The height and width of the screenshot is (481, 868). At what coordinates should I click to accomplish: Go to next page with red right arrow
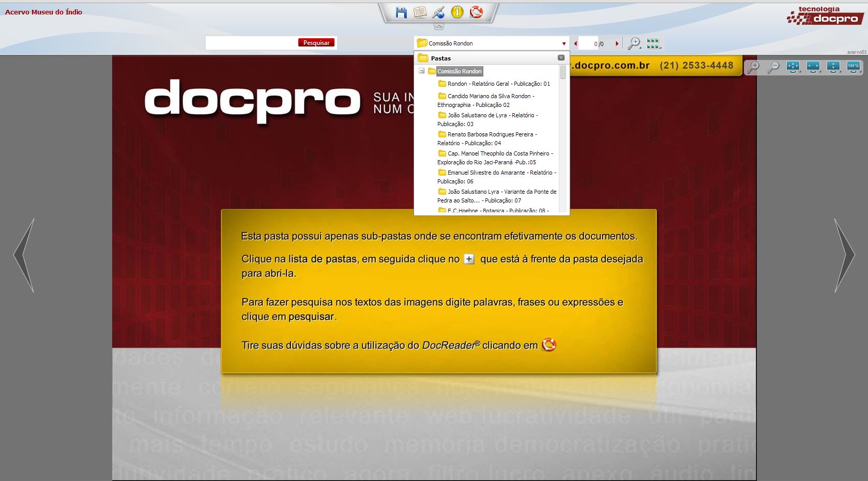pos(617,44)
